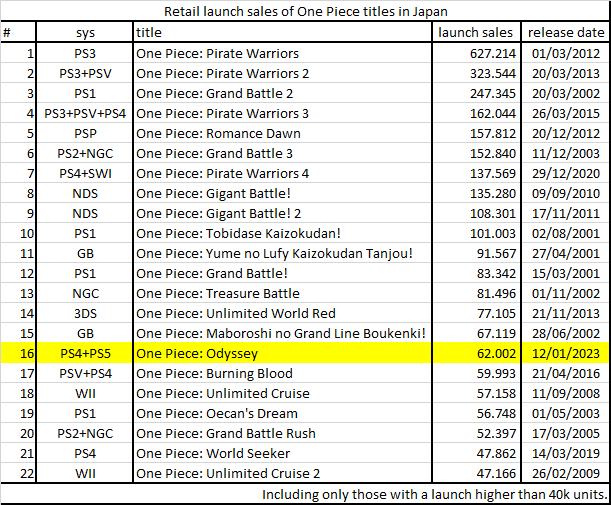Viewport: 611px width, 505px height.
Task: Select the 62.002 highlighted sales value
Action: (x=496, y=353)
